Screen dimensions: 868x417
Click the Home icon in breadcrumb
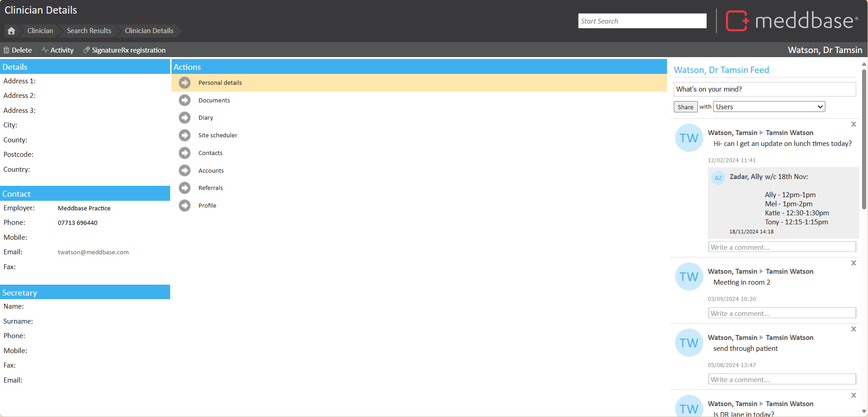coord(11,31)
